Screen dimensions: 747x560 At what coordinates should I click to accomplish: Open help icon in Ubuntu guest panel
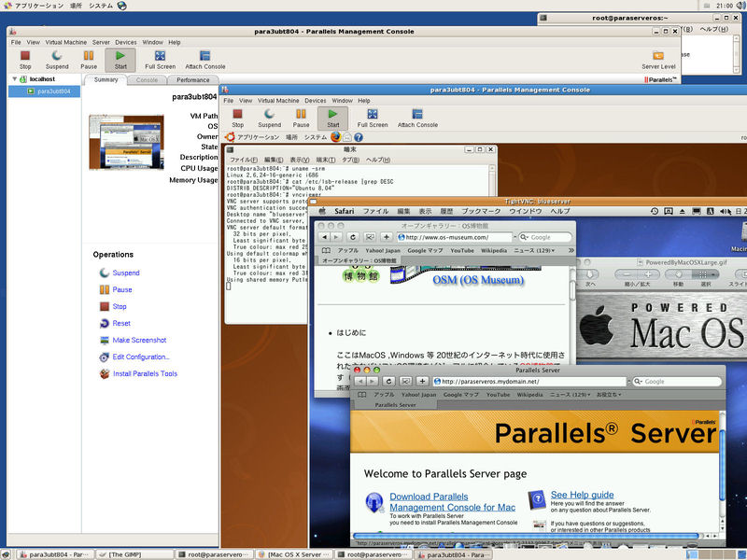[x=359, y=137]
